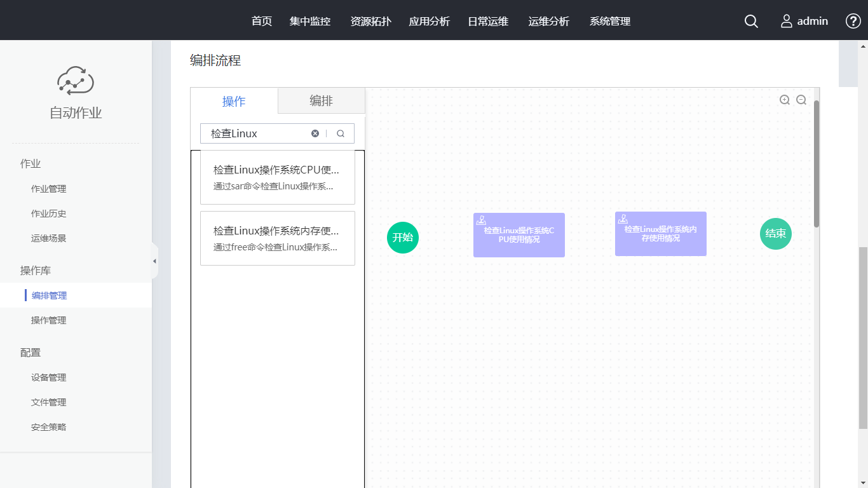Open the 系统管理 menu

(x=610, y=21)
